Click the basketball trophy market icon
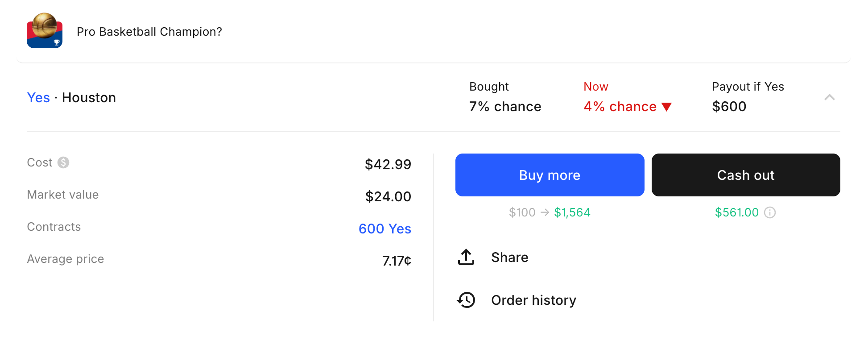The image size is (868, 341). [45, 30]
